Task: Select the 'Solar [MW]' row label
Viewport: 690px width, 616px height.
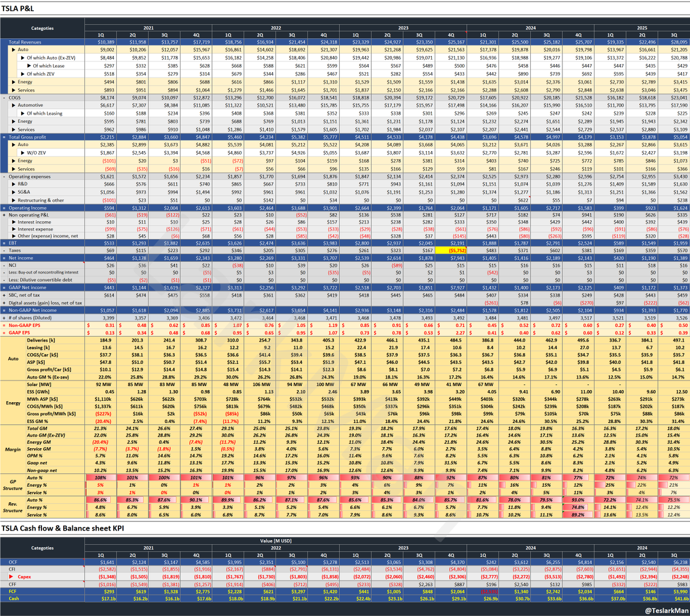Action: click(39, 384)
